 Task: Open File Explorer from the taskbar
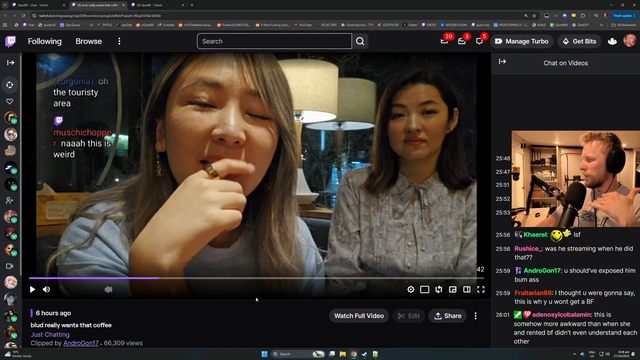click(343, 354)
